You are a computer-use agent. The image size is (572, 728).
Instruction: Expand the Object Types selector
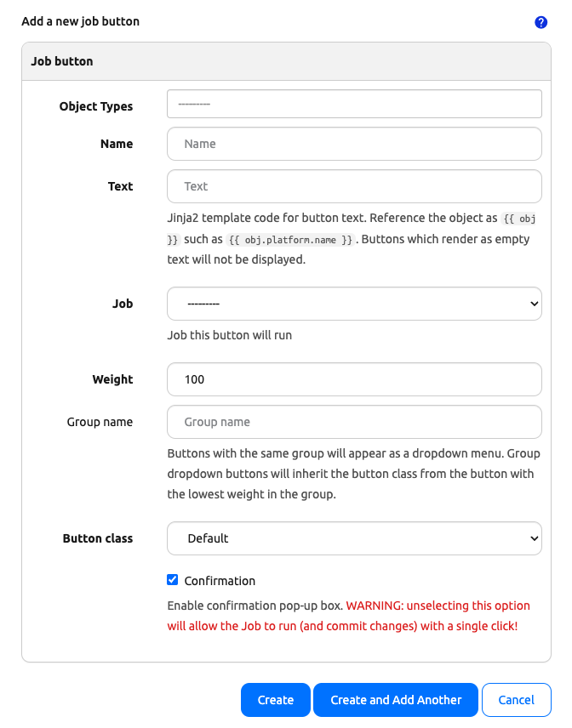pos(354,103)
